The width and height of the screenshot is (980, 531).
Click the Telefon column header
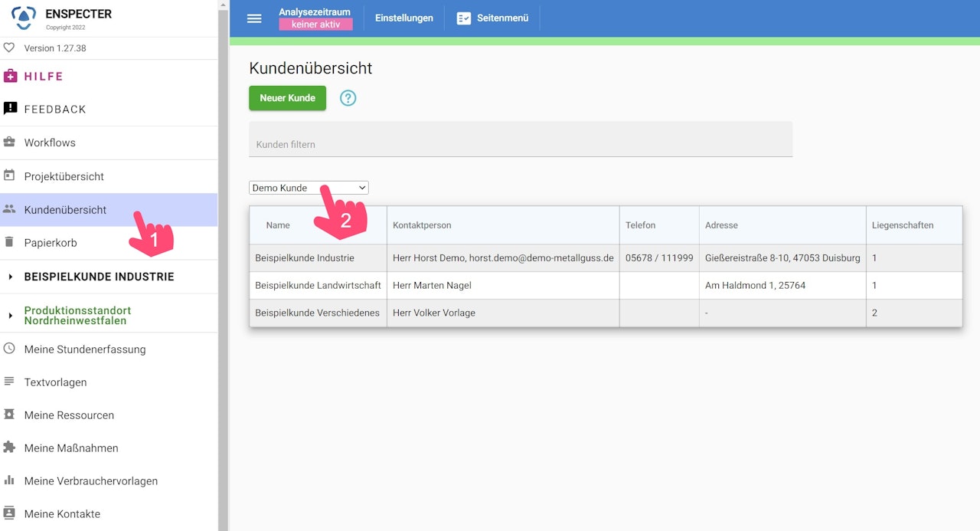point(640,225)
